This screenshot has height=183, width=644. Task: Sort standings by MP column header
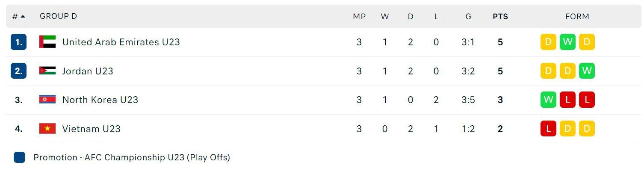359,16
